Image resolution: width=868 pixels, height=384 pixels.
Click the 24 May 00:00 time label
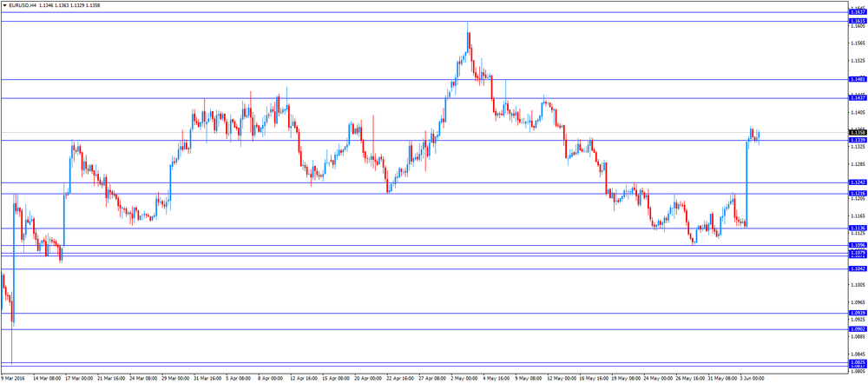point(658,380)
